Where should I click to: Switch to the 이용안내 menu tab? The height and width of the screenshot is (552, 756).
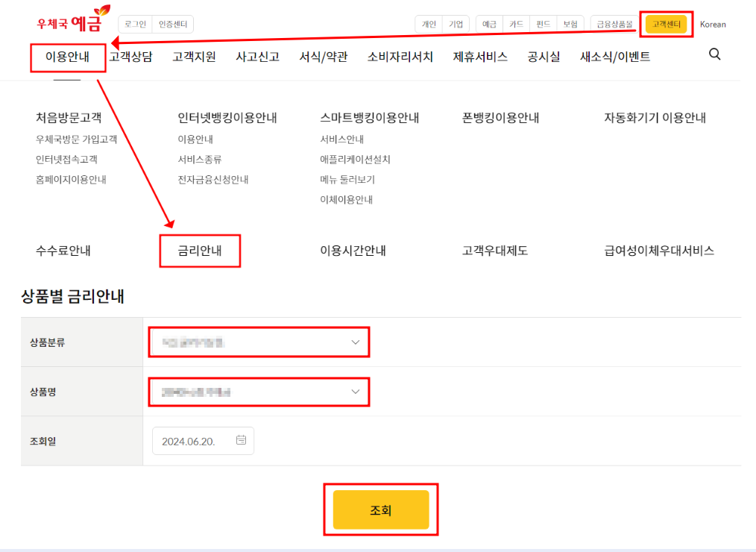click(x=68, y=57)
